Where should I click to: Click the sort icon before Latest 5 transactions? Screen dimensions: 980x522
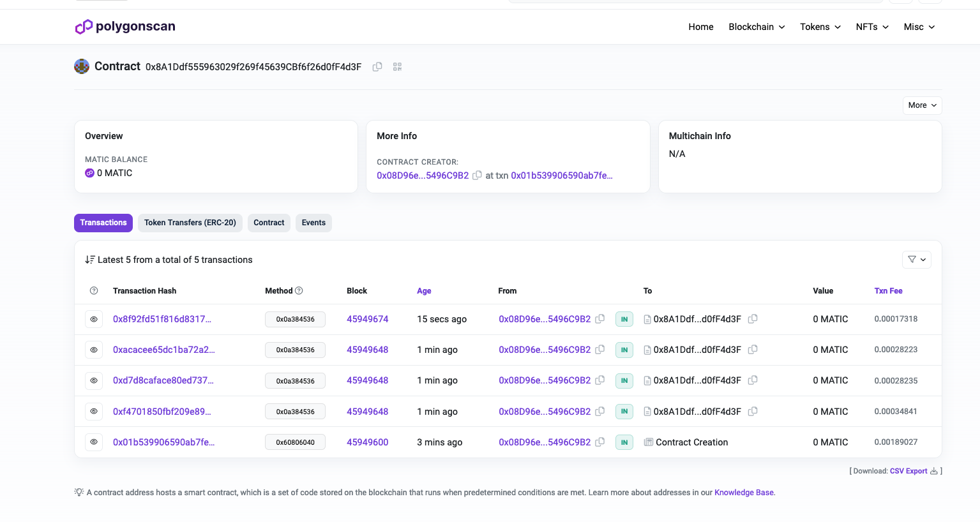pyautogui.click(x=90, y=260)
